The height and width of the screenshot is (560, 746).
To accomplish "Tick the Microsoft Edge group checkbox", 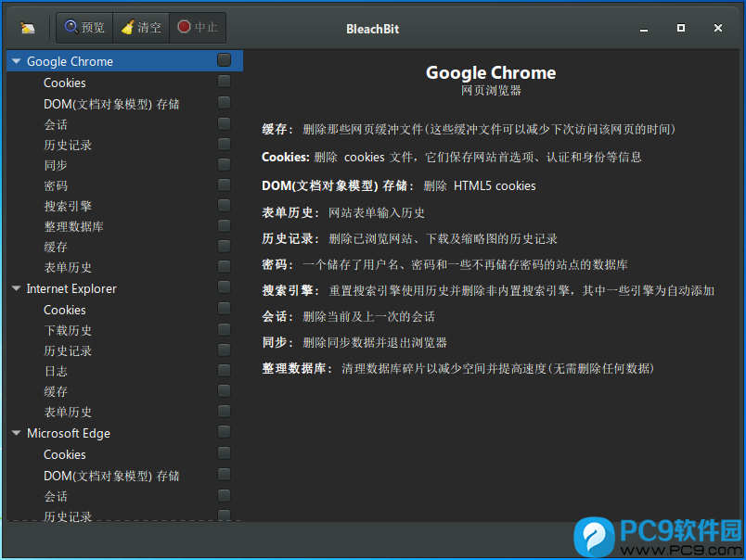I will point(225,432).
